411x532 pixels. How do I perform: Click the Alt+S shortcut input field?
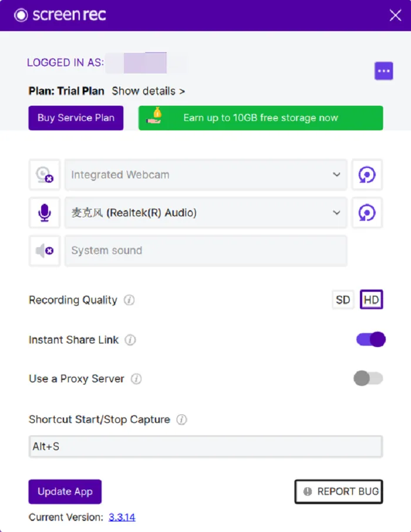[206, 446]
